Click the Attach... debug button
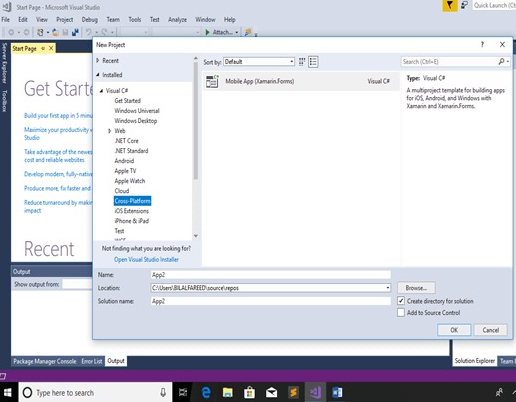516x402 pixels. click(219, 32)
